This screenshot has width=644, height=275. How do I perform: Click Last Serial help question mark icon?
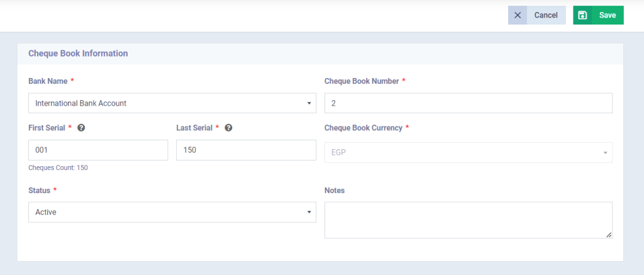pos(228,128)
